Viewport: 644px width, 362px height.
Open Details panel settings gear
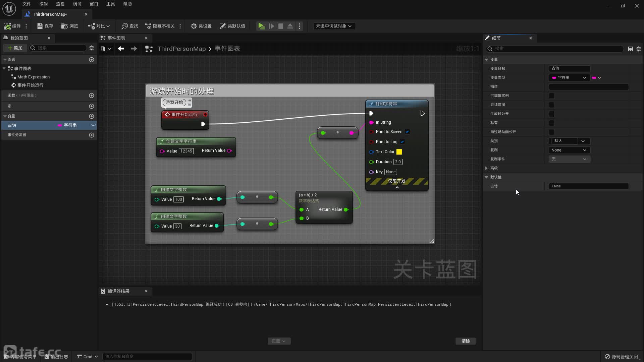(639, 49)
